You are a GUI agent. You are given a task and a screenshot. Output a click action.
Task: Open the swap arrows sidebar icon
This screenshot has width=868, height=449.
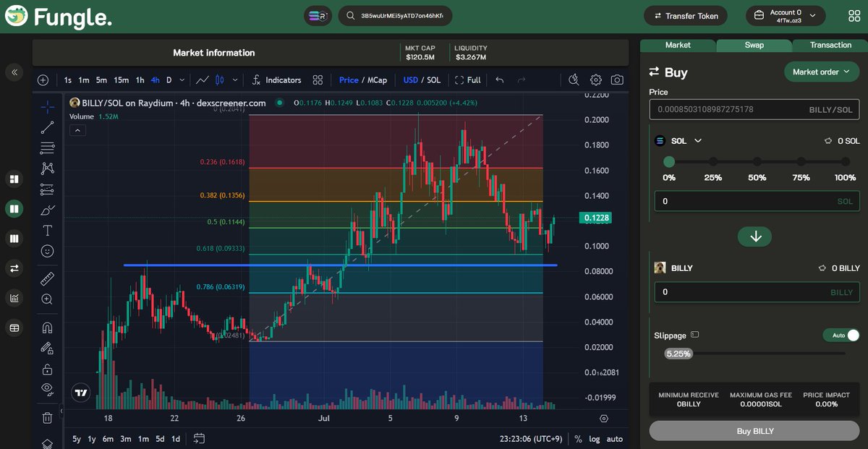click(14, 268)
